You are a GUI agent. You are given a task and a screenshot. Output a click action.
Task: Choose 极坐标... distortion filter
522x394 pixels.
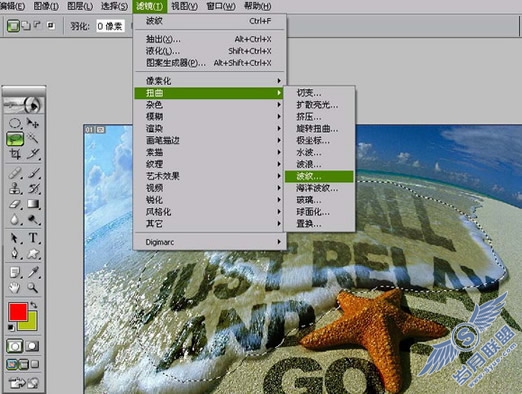[x=319, y=141]
